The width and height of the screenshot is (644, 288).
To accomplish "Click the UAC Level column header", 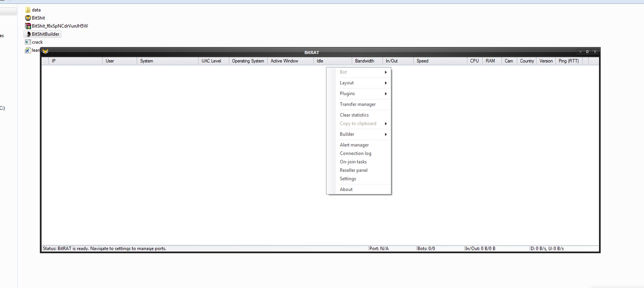I will (x=214, y=61).
